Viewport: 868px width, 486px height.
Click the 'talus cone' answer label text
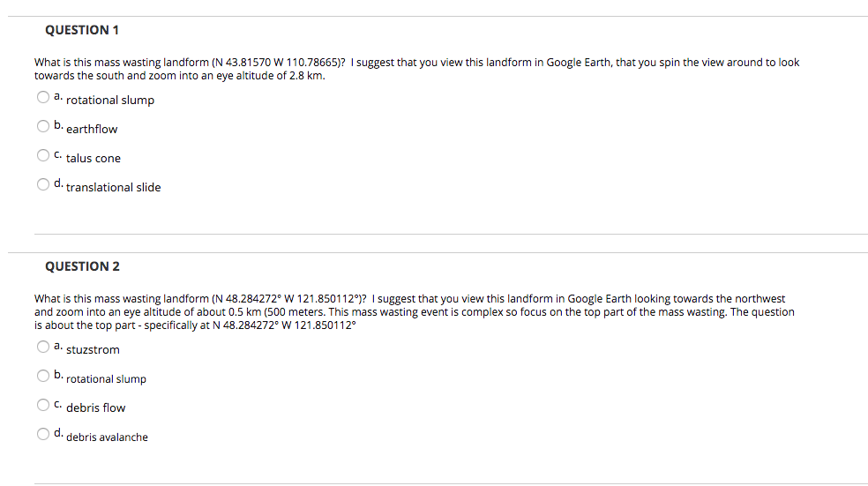pyautogui.click(x=93, y=158)
